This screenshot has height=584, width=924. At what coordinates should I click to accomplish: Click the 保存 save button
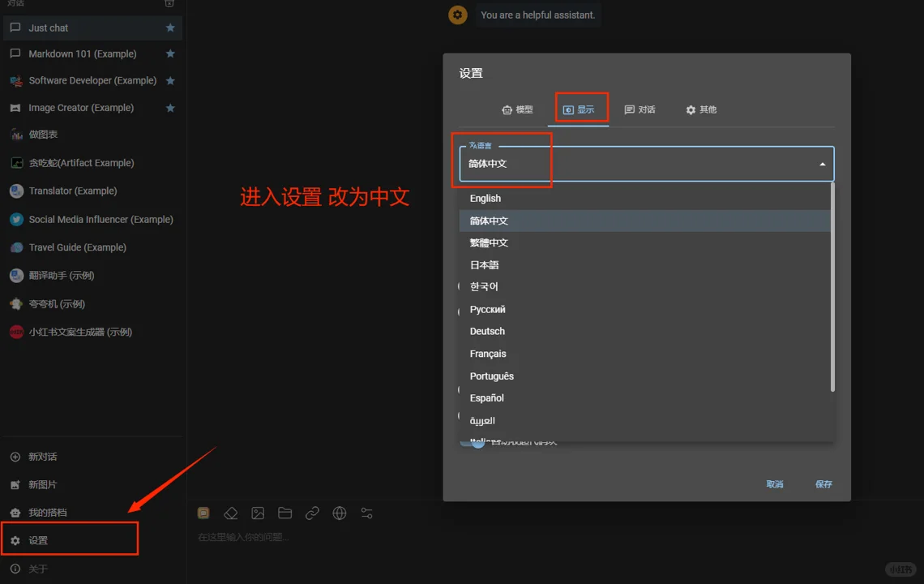coord(823,483)
